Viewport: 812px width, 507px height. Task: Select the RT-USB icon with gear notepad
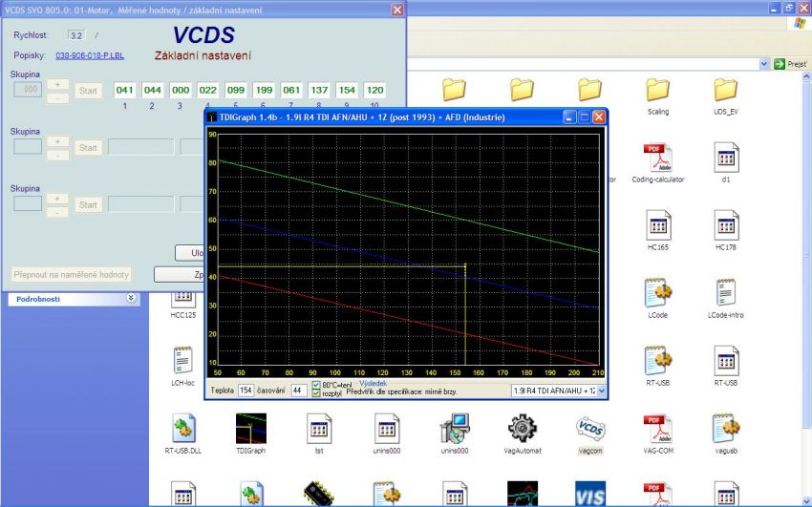[x=657, y=361]
